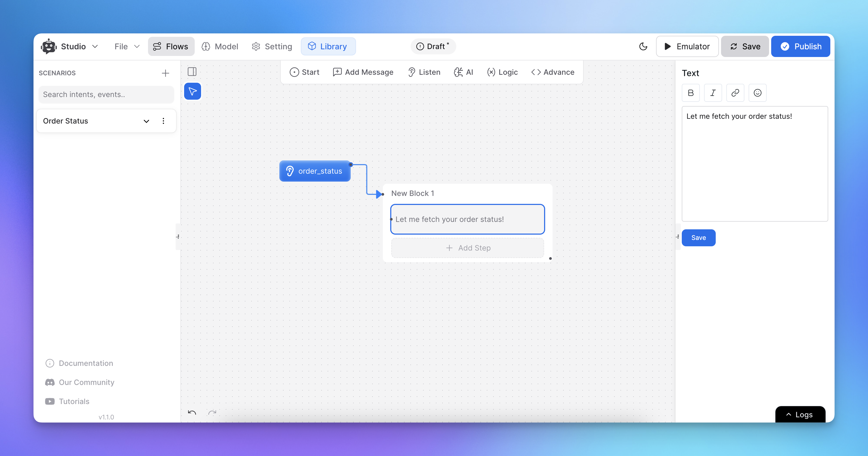This screenshot has width=868, height=456.
Task: Apply bold formatting in Text panel
Action: click(x=691, y=93)
